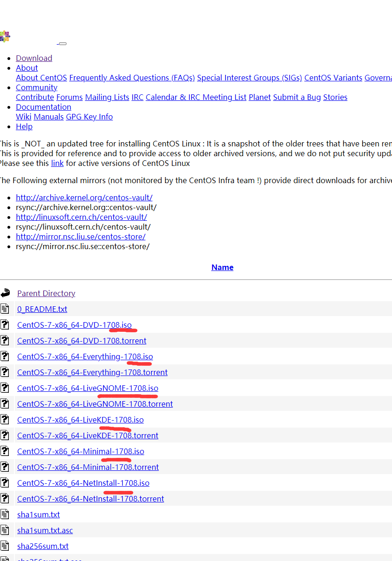Open the Contribute link

[x=35, y=97]
